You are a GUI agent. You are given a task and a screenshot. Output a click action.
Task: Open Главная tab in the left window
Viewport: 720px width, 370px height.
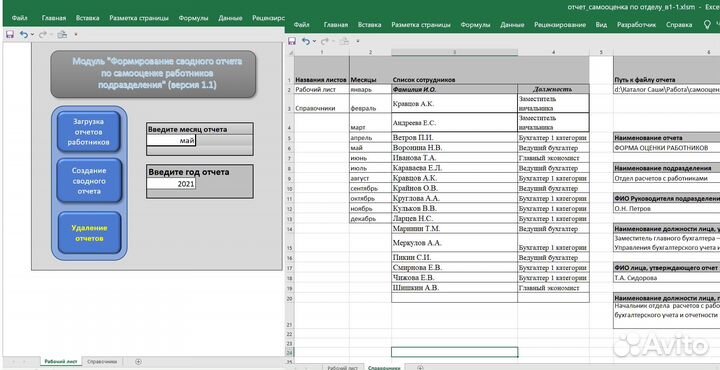[x=54, y=18]
